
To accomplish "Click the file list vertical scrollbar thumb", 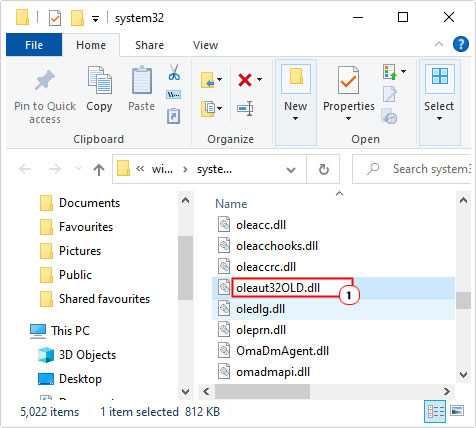I will [463, 300].
